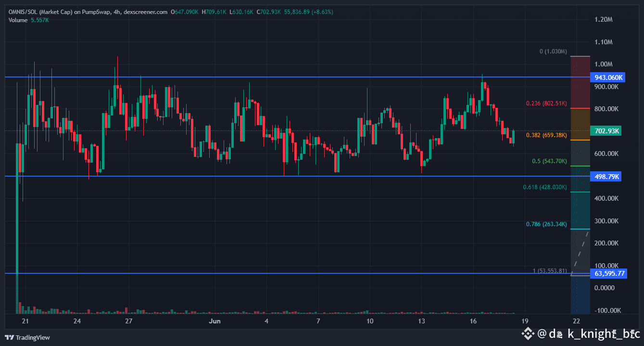Image resolution: width=644 pixels, height=346 pixels.
Task: Click the Fibonacci 0.786 (263.34K) label
Action: (x=546, y=224)
